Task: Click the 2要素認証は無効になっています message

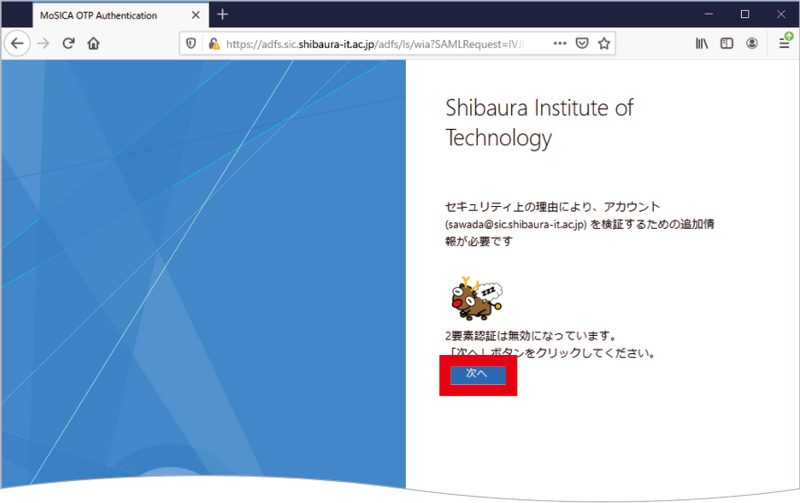Action: (x=531, y=336)
